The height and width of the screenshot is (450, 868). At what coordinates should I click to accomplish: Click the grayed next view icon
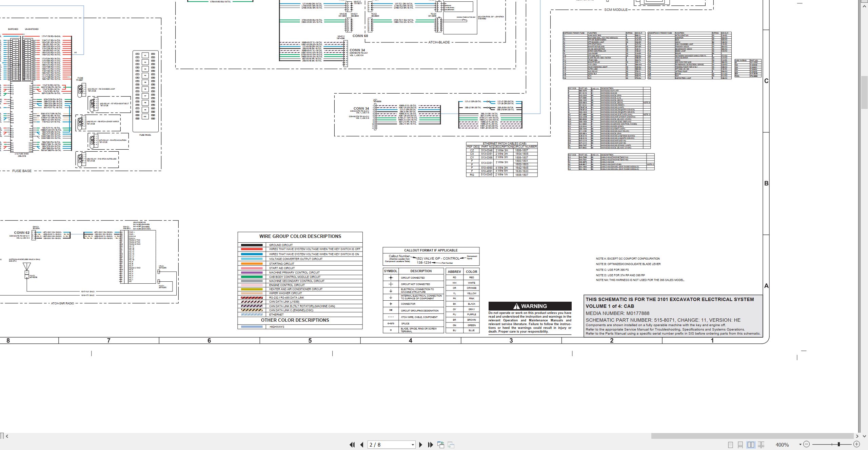(x=451, y=445)
